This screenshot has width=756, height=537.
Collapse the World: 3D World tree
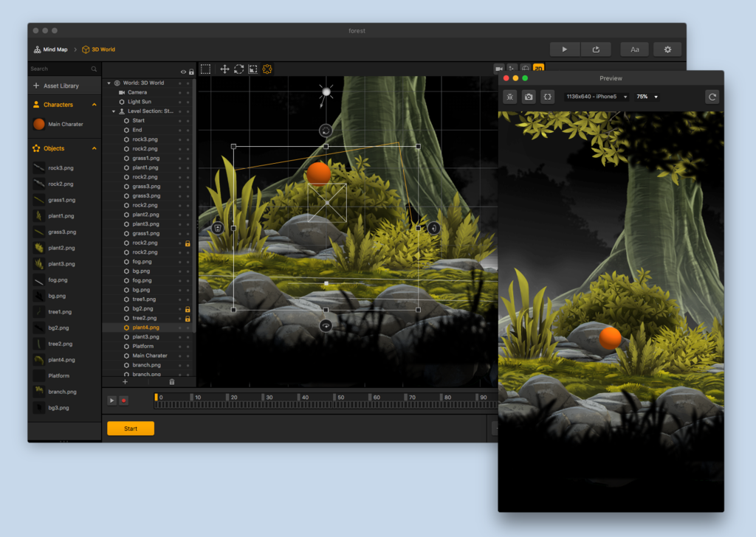click(x=109, y=83)
